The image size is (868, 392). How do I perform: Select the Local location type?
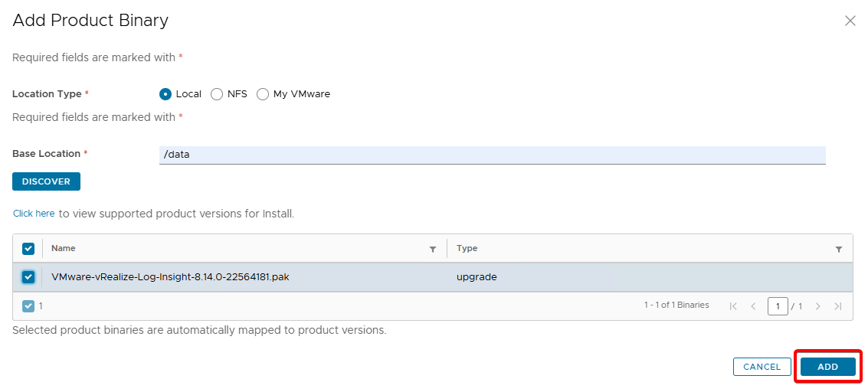(x=165, y=94)
